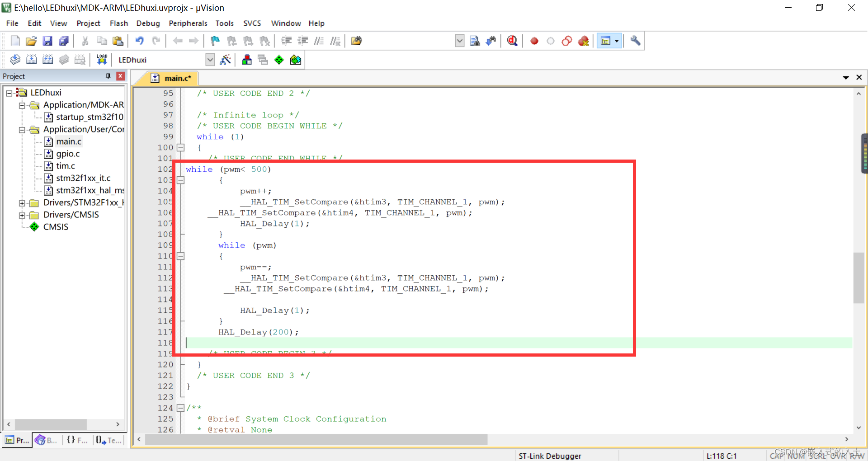868x461 pixels.
Task: Click editor vertical scrollbar down arrow
Action: (859, 428)
